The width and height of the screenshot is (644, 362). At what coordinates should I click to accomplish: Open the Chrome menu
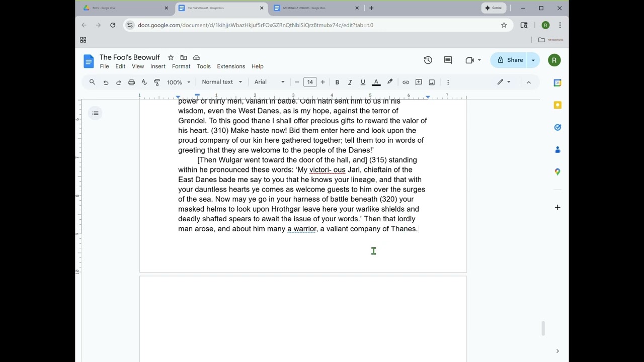pos(559,25)
